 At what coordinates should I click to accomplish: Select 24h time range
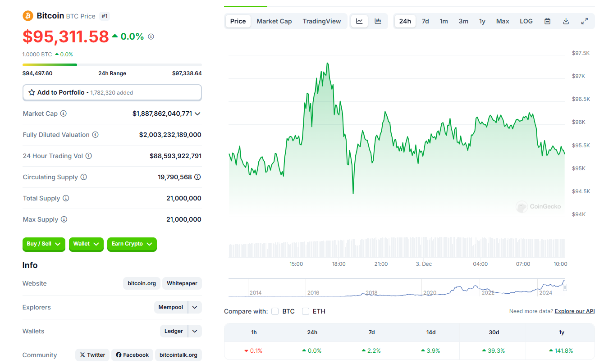[405, 21]
